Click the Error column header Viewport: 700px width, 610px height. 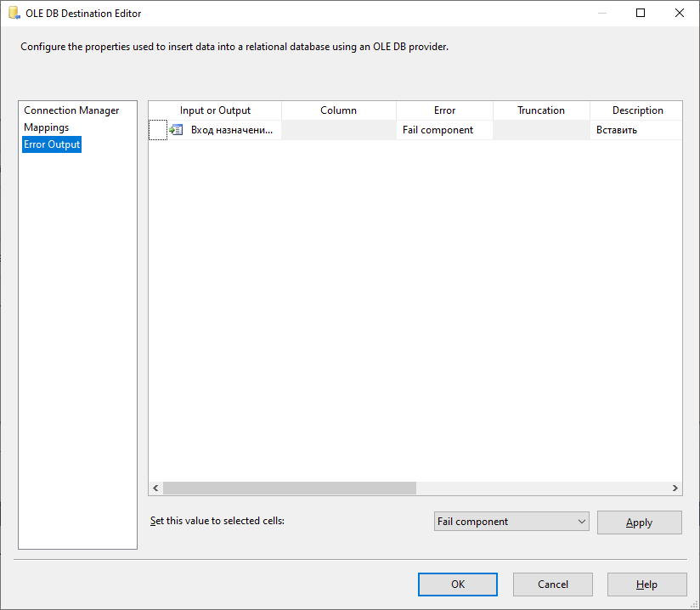(x=443, y=110)
